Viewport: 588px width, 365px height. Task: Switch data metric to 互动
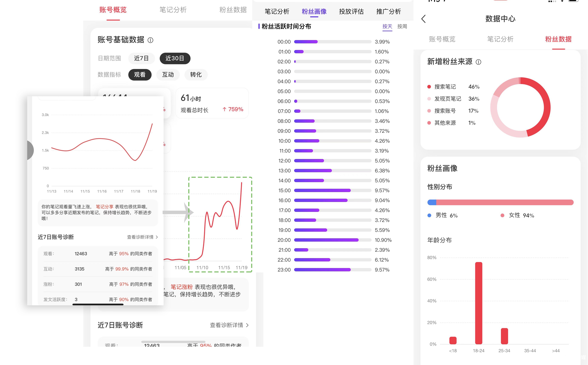coord(168,75)
